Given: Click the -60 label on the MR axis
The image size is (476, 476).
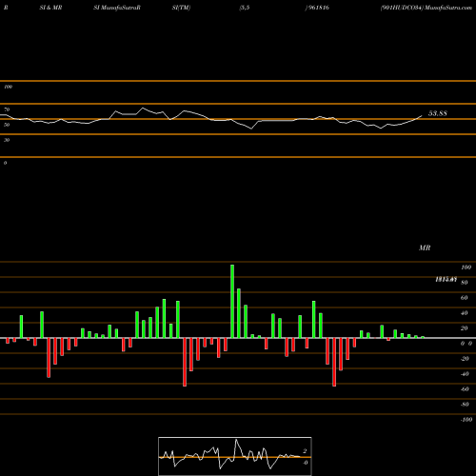Looking at the screenshot, I should 465,389.
